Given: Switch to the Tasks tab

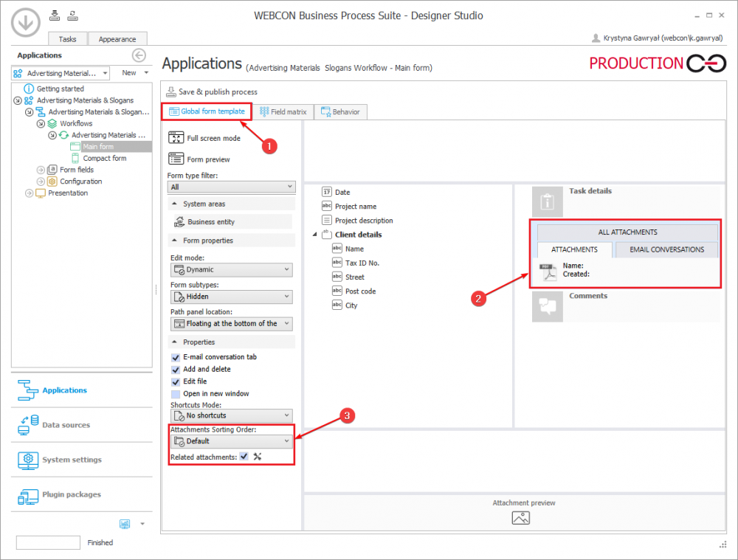Looking at the screenshot, I should click(x=67, y=39).
